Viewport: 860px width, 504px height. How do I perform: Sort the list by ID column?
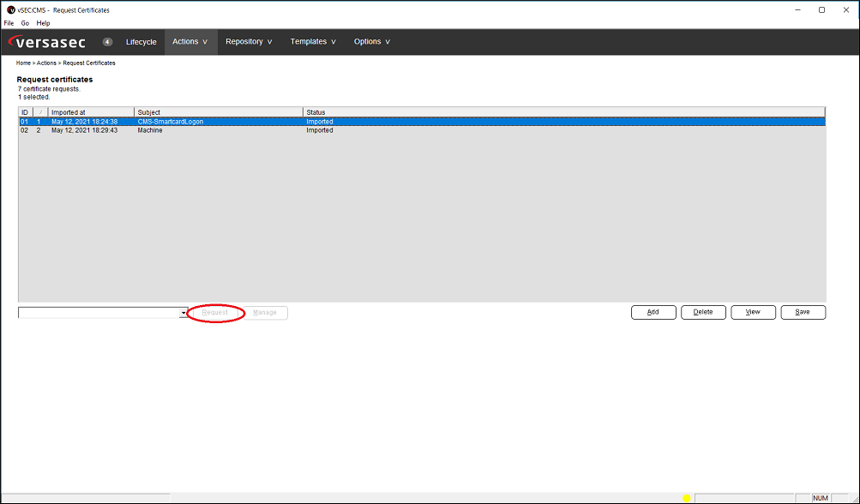click(26, 112)
